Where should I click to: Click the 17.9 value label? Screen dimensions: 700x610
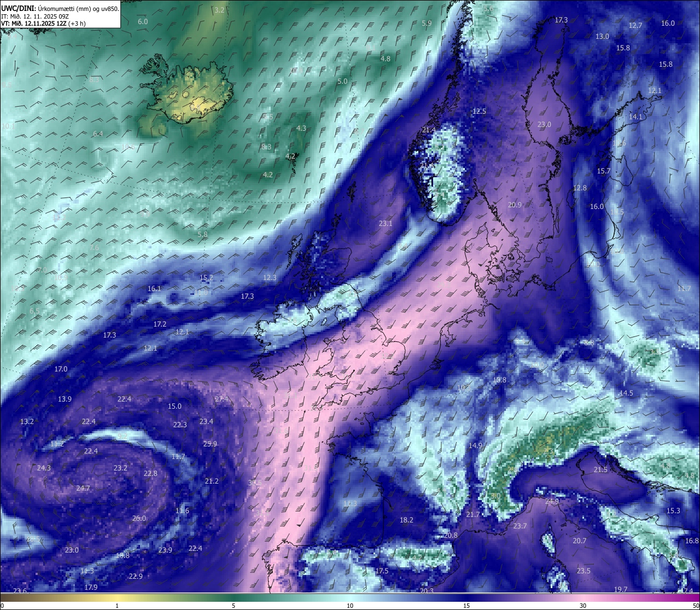pos(91,587)
